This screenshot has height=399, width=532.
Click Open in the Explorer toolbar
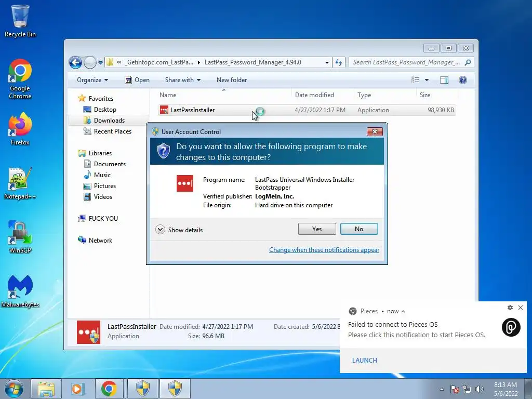pyautogui.click(x=137, y=80)
